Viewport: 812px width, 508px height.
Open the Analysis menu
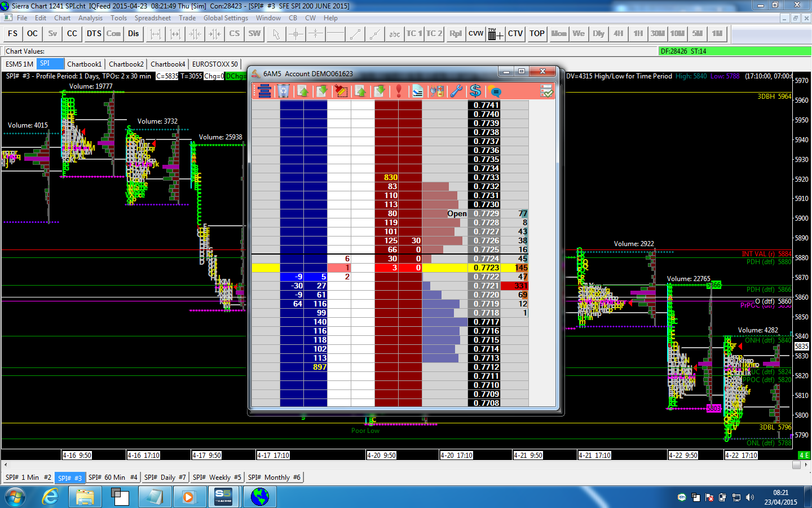click(x=91, y=18)
